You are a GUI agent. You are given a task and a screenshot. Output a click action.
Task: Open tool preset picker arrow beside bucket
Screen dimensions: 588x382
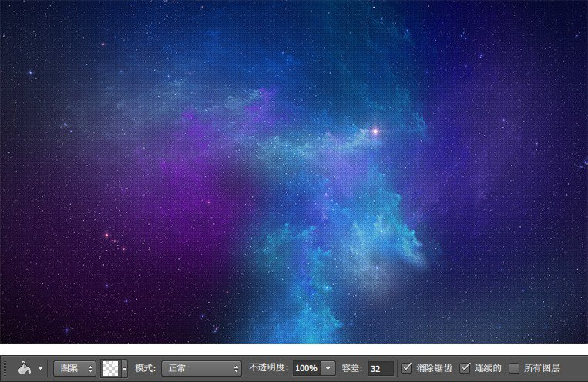pyautogui.click(x=40, y=368)
